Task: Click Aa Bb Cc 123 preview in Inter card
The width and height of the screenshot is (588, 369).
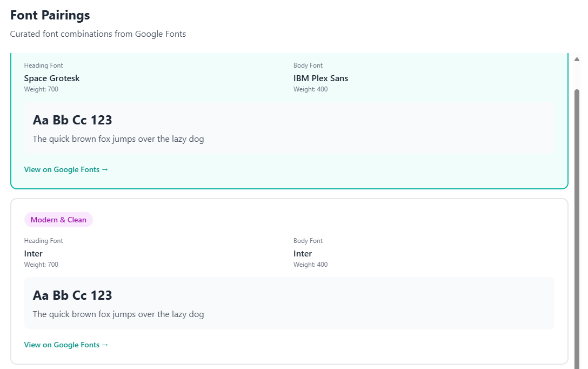Action: (72, 295)
